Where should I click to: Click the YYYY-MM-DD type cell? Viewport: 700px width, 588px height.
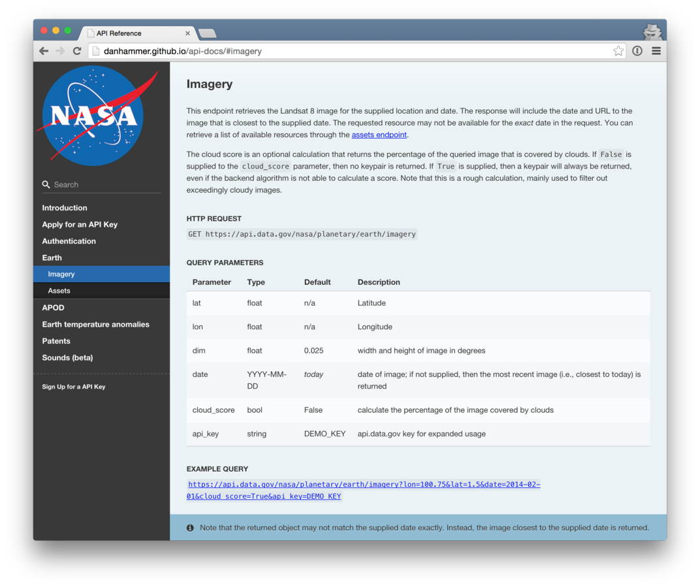coord(266,380)
